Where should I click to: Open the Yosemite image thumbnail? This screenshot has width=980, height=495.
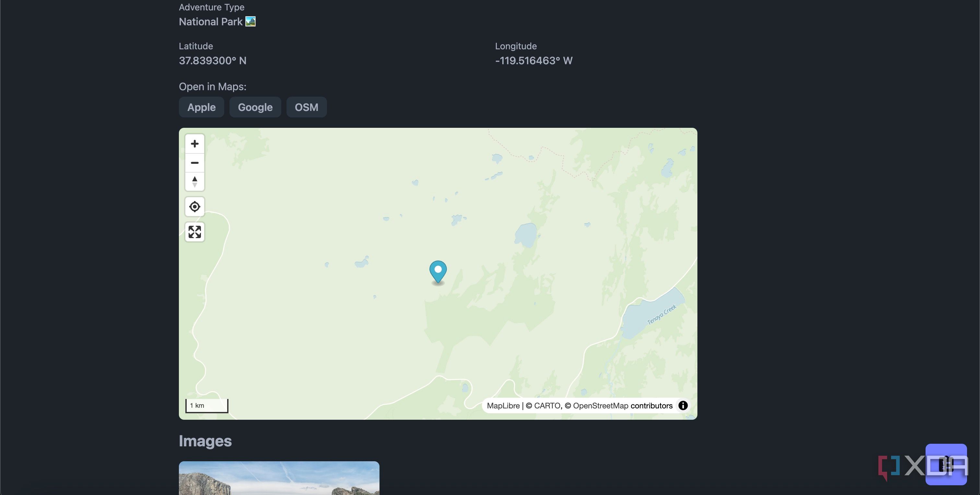(279, 478)
